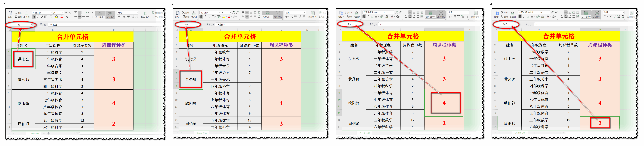Click increase decimal icon in screenshot 3
Viewport: 644px width, 146px height.
point(463,16)
